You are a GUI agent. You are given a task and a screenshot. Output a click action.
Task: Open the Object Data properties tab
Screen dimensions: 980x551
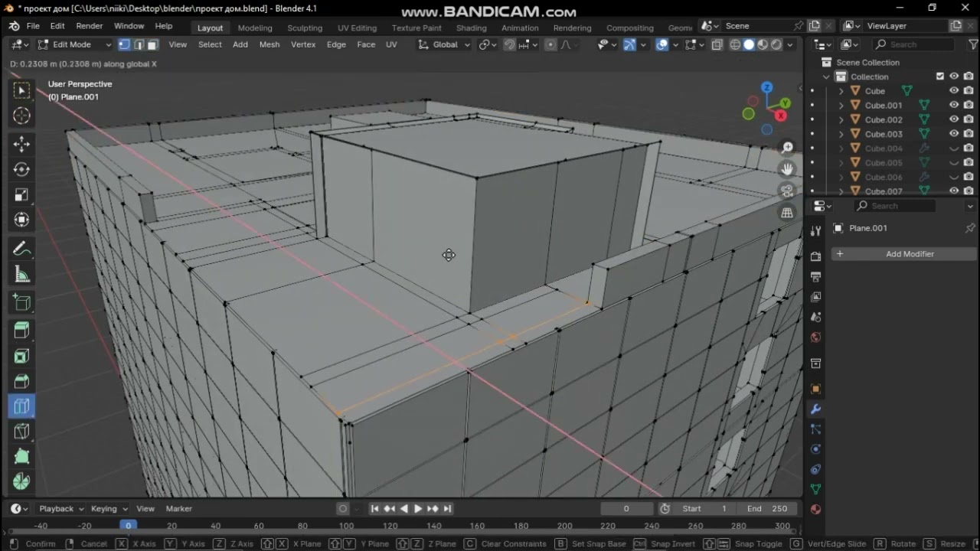pyautogui.click(x=815, y=489)
